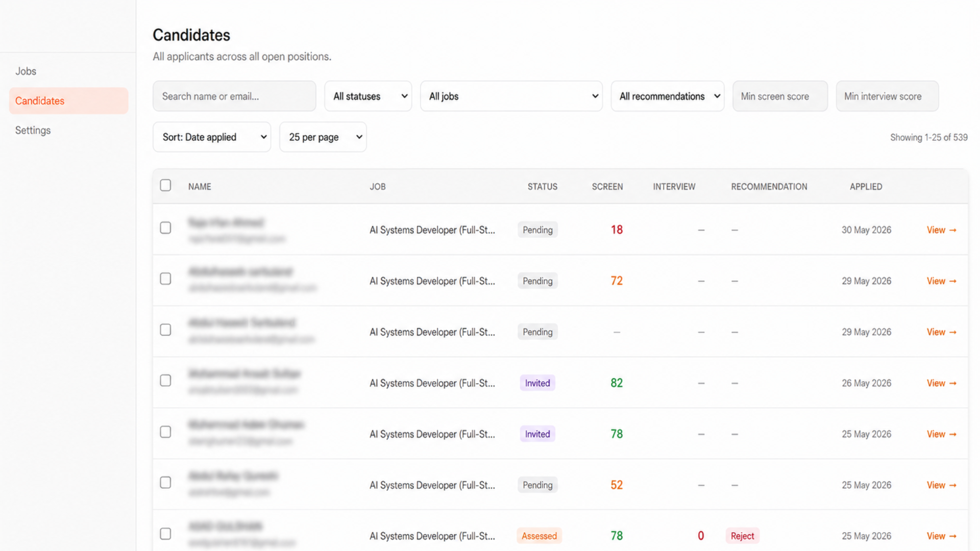980x551 pixels.
Task: View the candidate with screen score 72
Action: click(x=942, y=281)
